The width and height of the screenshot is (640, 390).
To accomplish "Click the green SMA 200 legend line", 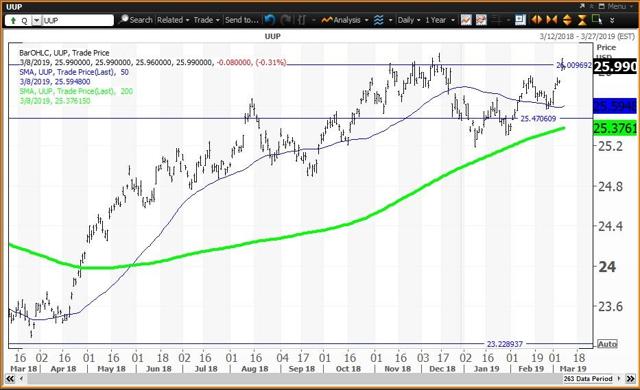I will (x=76, y=91).
